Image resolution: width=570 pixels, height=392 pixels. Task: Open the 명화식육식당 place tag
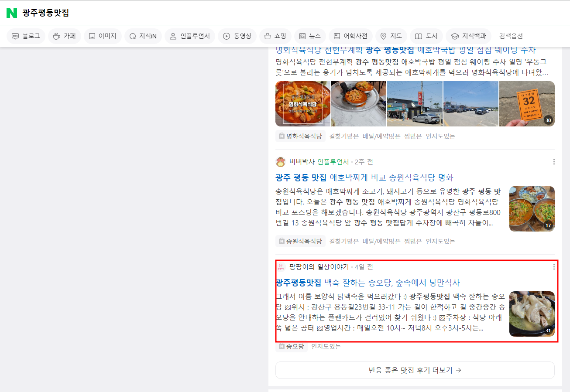point(300,136)
